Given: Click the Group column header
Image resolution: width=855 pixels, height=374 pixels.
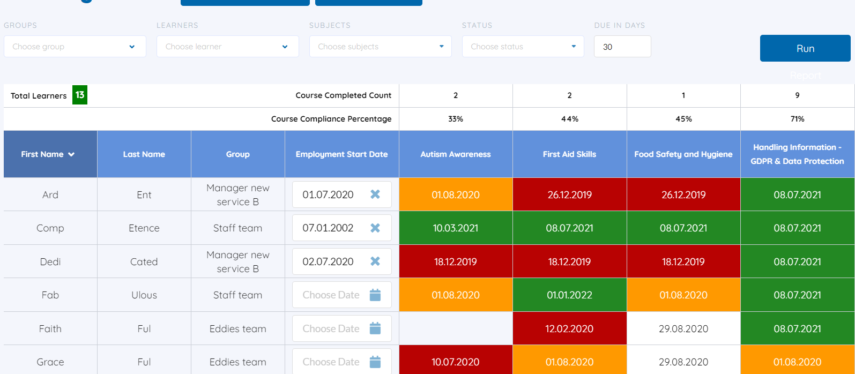Looking at the screenshot, I should (238, 154).
